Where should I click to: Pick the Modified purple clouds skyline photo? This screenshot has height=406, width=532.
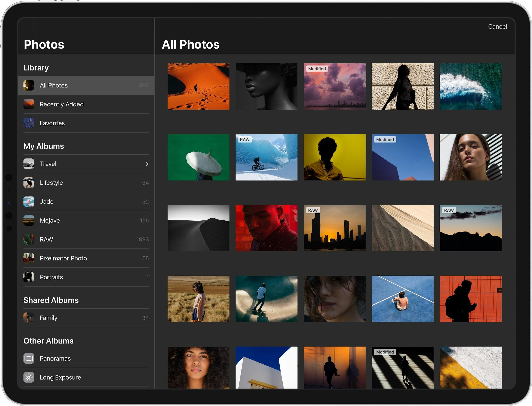coord(335,86)
